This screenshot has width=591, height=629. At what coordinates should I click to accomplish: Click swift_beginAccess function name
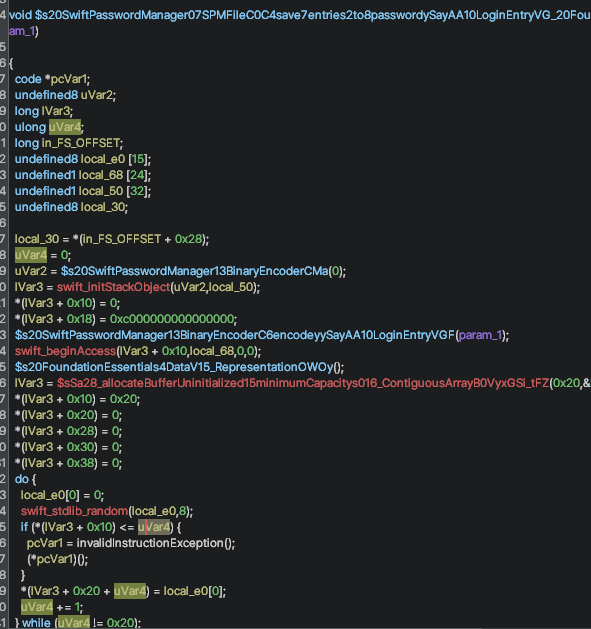click(x=65, y=351)
